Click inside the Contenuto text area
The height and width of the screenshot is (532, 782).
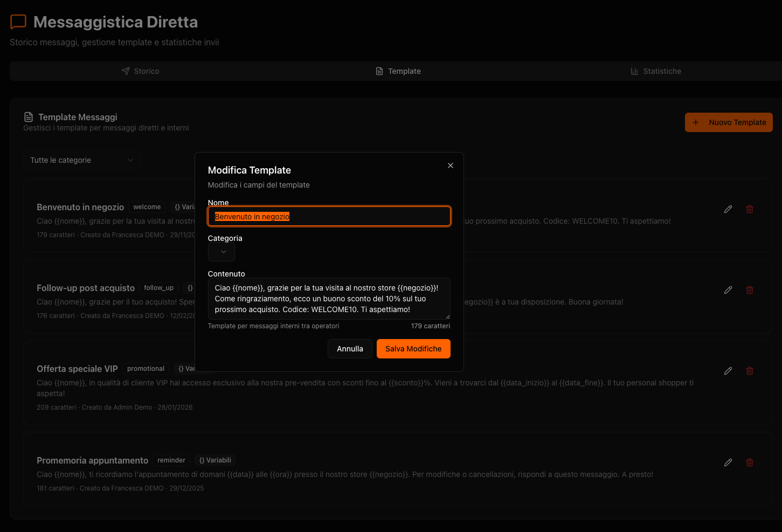[x=329, y=299]
